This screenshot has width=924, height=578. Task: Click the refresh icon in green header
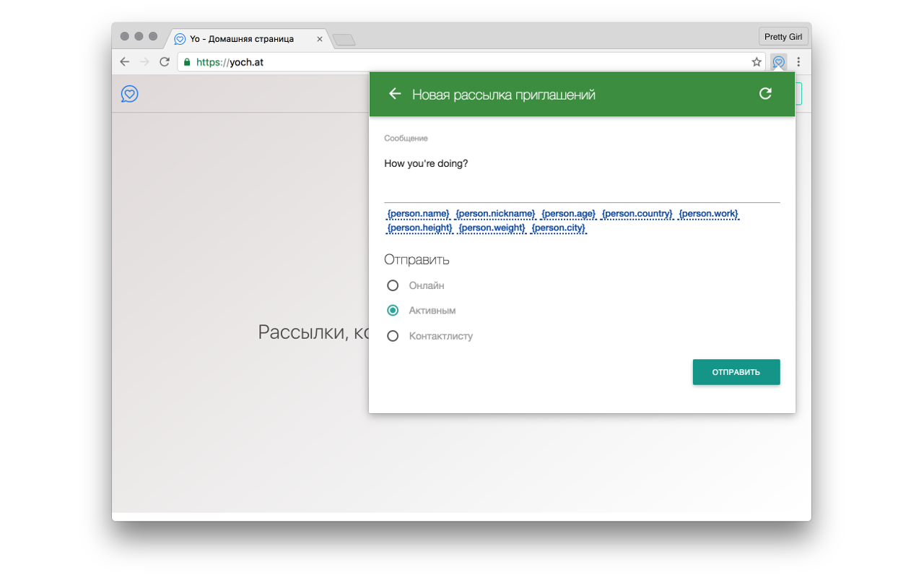coord(765,93)
